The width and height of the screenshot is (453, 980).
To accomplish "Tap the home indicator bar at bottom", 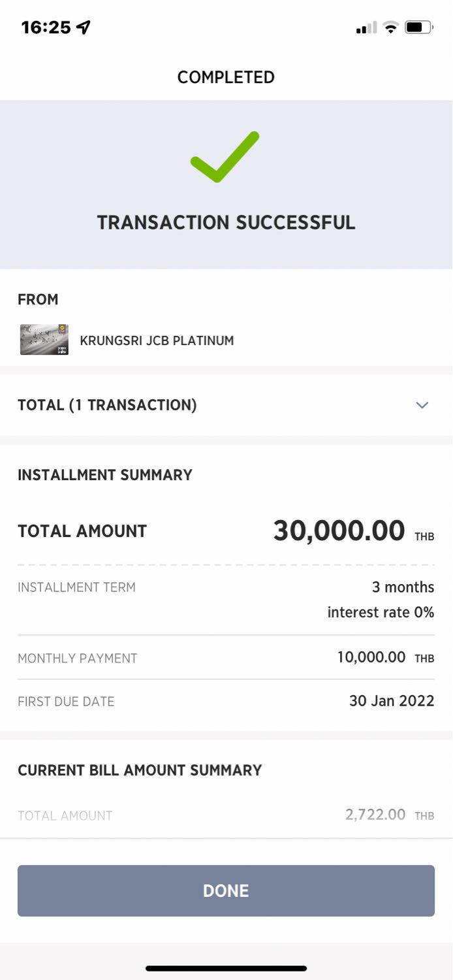I will (x=226, y=968).
